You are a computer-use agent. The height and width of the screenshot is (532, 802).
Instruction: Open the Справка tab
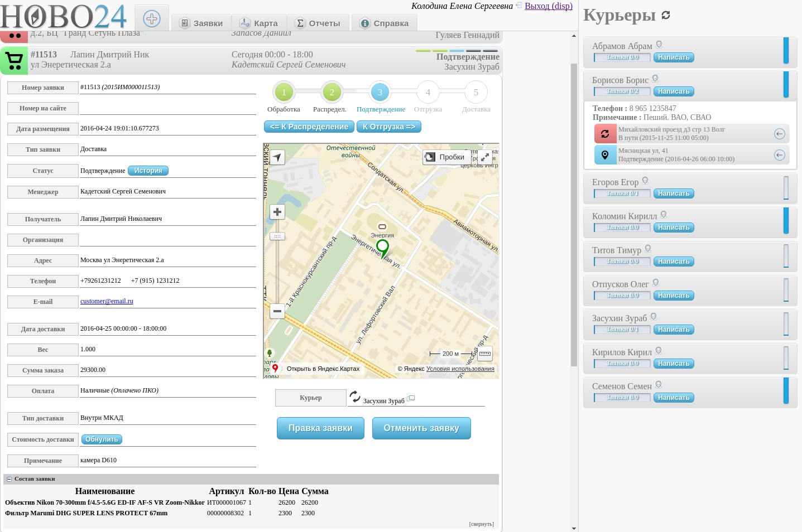(385, 23)
